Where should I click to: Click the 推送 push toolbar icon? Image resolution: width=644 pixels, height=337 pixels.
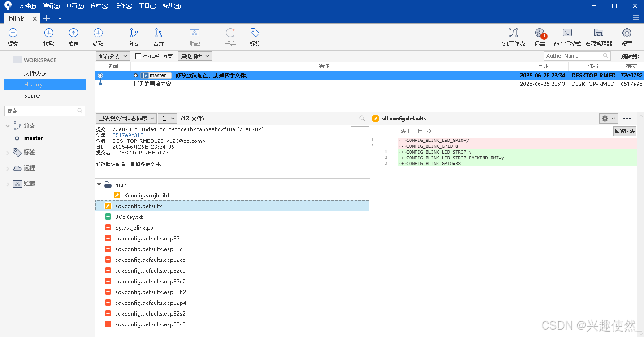[73, 33]
